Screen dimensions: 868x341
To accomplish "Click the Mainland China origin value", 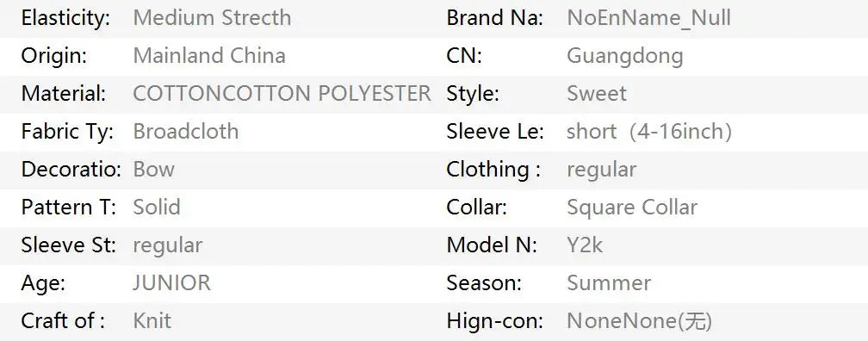I will (x=209, y=56).
